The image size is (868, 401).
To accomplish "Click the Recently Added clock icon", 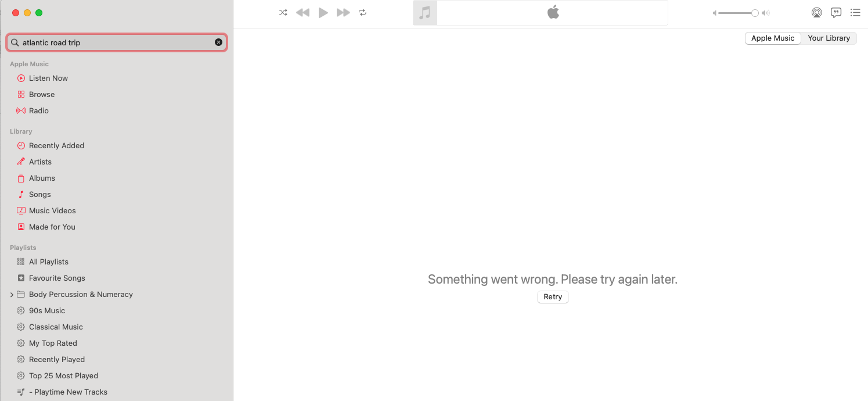I will [21, 146].
